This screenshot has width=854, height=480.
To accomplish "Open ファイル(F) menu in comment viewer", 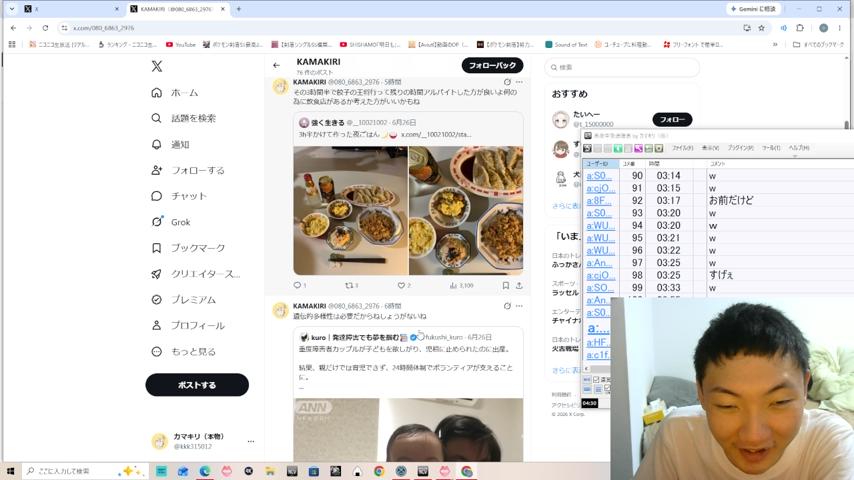I will (682, 148).
